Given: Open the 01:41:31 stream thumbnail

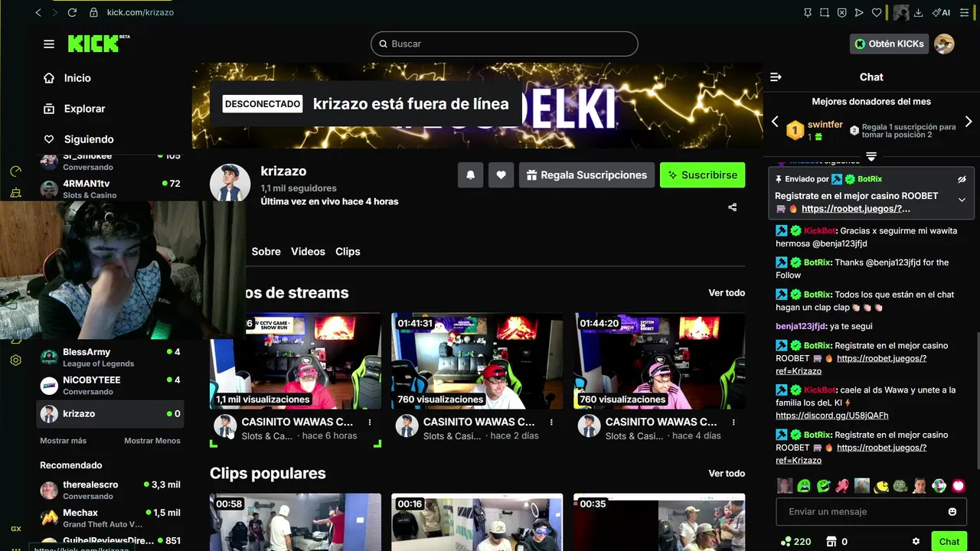Looking at the screenshot, I should 477,360.
